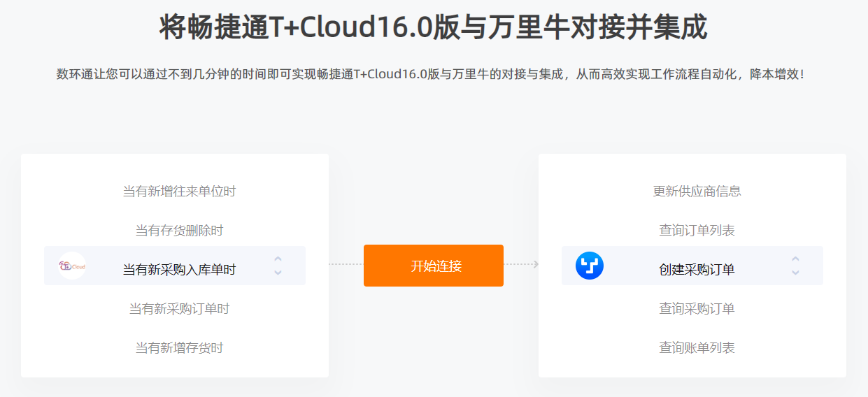The image size is (868, 397).
Task: Click the up chevron in trigger selector
Action: tap(278, 259)
